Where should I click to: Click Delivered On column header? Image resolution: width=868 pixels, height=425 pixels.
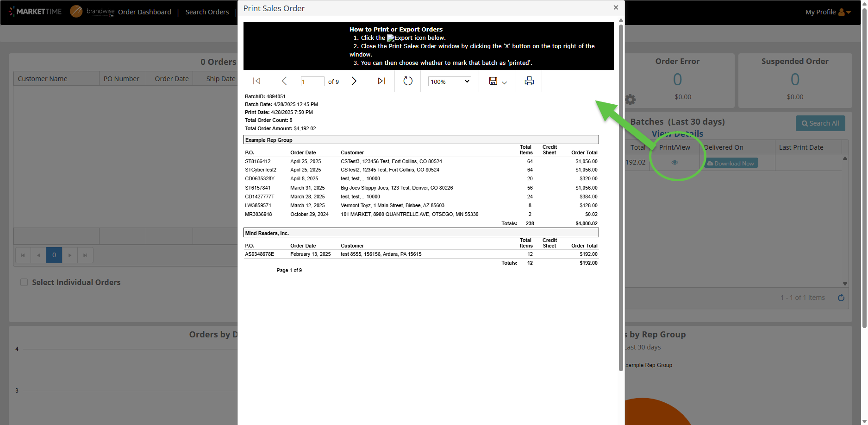737,147
